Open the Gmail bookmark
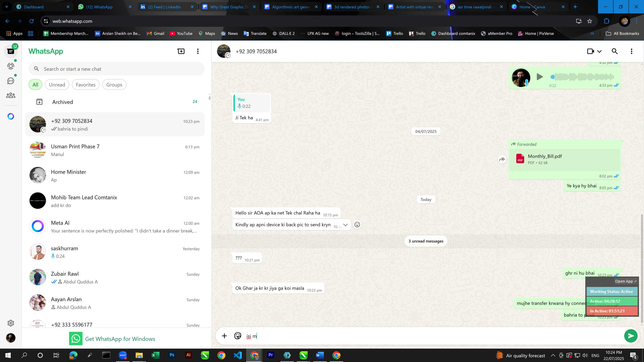Image resolution: width=644 pixels, height=362 pixels. click(155, 34)
